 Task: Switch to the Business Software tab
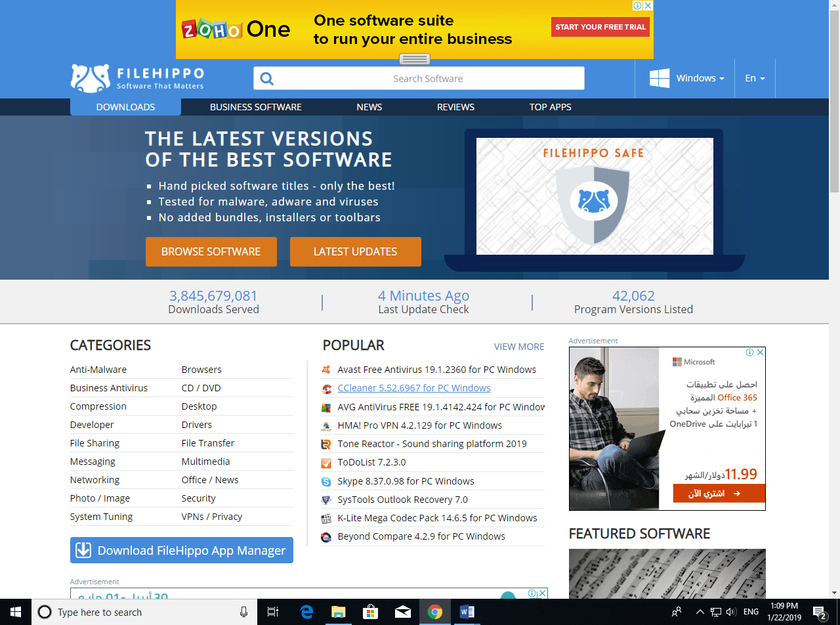point(255,107)
